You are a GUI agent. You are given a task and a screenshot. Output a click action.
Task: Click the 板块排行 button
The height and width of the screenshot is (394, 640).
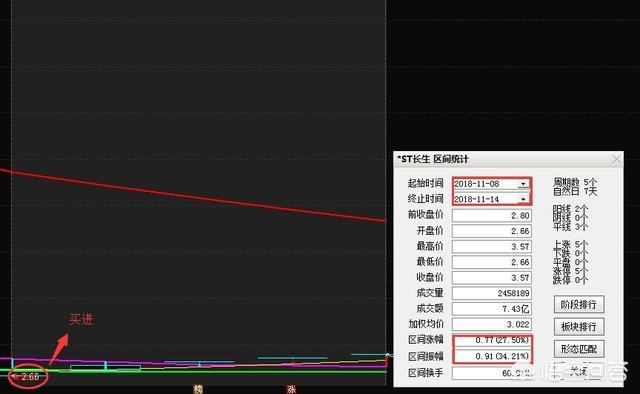(579, 327)
